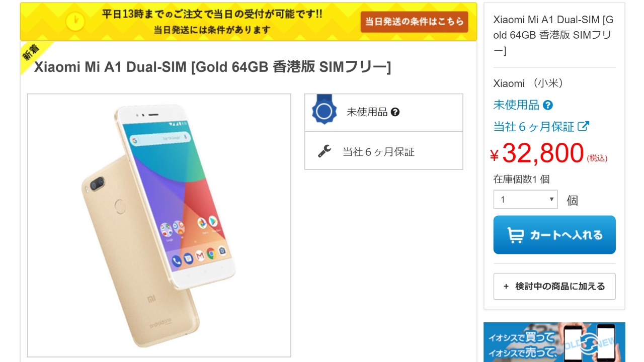Viewport: 644px width, 362px height.
Task: Click help icon beside 未使用品 in product box
Action: 395,112
